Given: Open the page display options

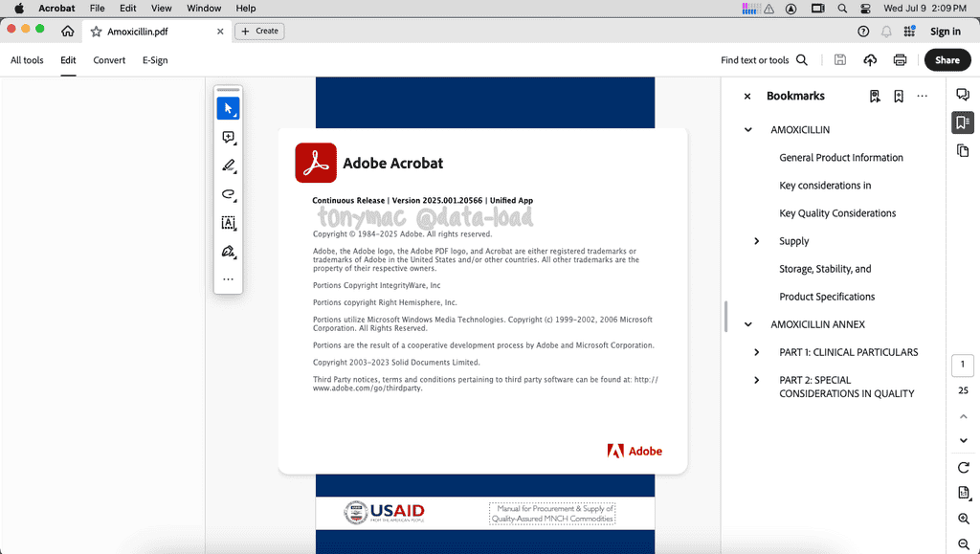Looking at the screenshot, I should pos(963,493).
